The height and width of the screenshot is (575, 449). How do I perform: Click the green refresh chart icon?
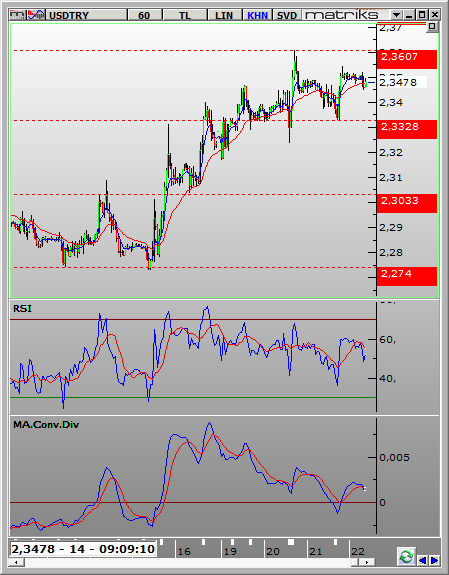coord(406,557)
